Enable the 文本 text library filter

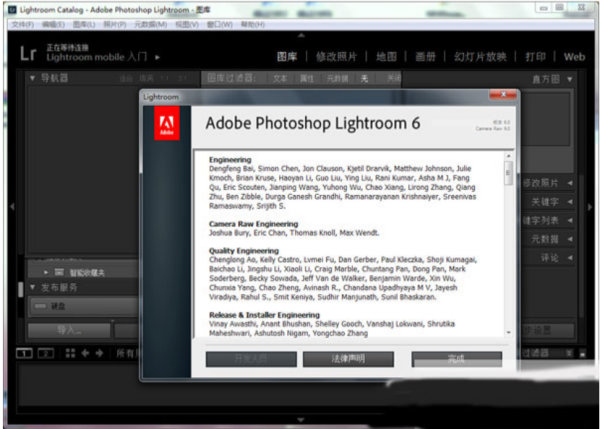[281, 77]
